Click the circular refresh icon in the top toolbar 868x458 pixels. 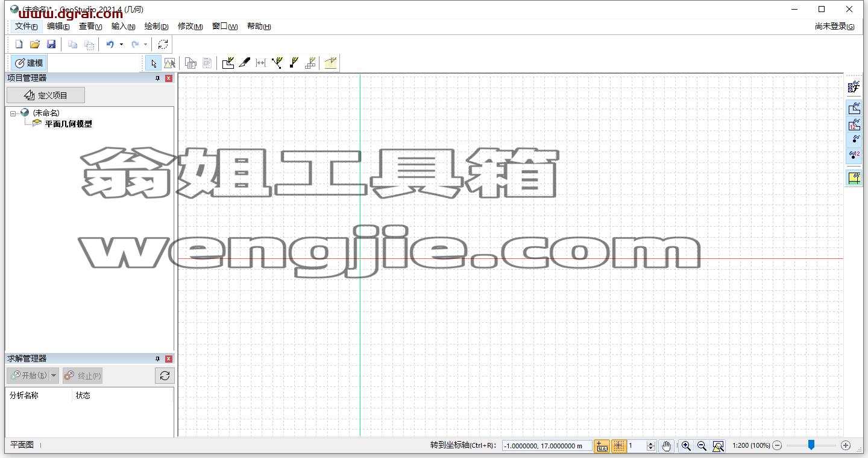[x=163, y=44]
